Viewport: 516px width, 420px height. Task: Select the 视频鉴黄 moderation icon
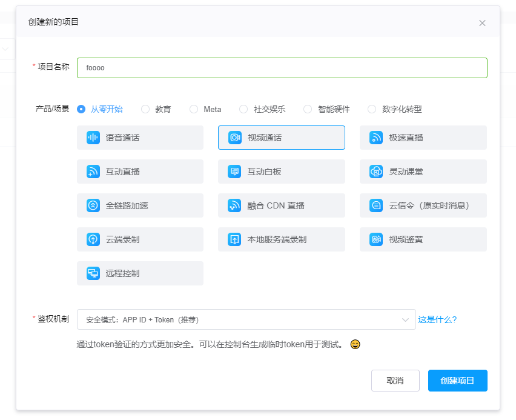click(x=376, y=239)
